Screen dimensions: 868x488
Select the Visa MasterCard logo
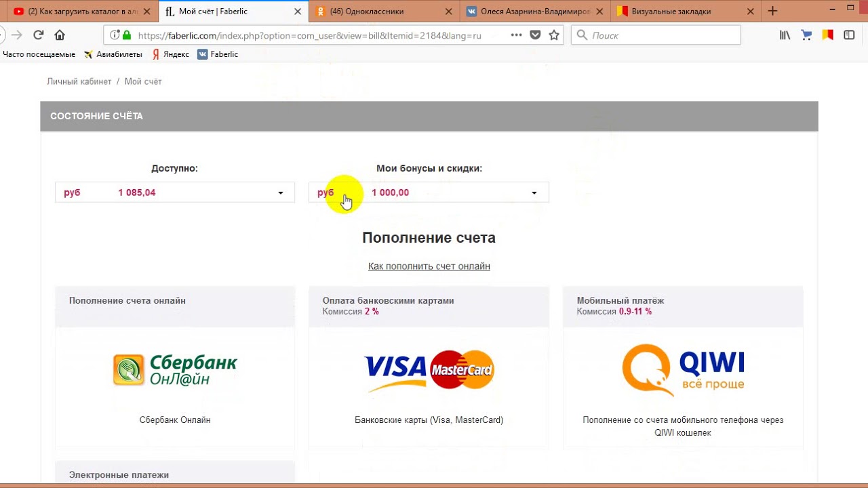[429, 371]
